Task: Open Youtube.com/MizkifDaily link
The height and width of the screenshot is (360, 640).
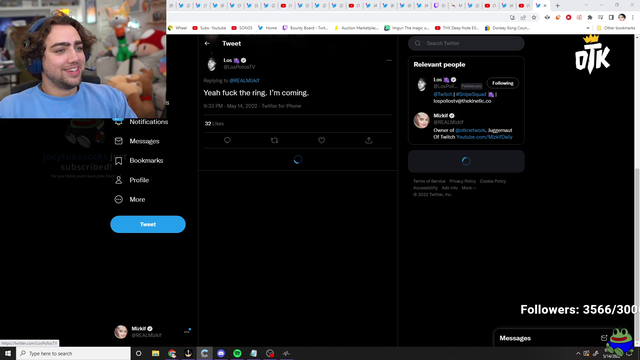Action: pyautogui.click(x=484, y=137)
